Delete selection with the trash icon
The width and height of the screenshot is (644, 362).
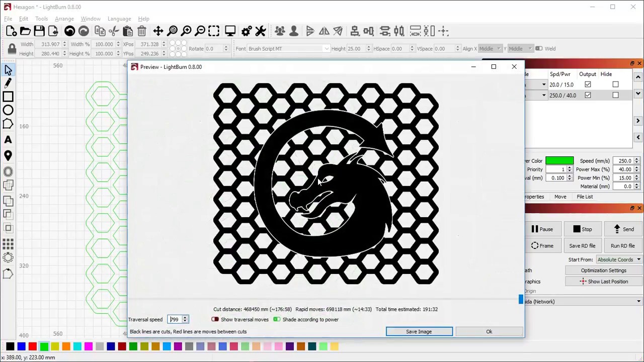click(142, 31)
